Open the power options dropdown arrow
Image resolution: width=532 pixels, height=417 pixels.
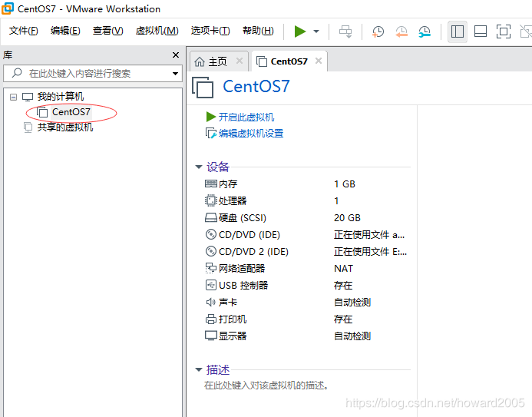tap(316, 31)
